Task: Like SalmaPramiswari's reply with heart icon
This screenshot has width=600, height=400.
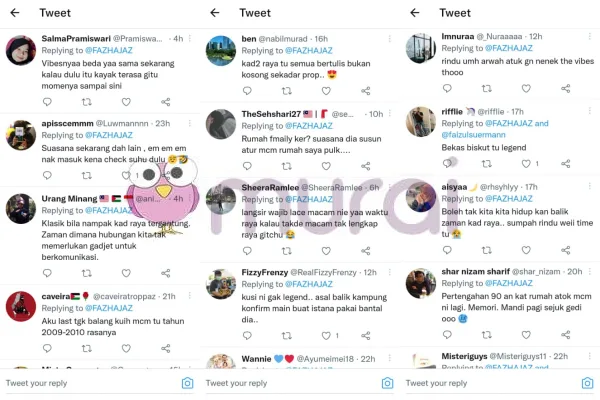Action: click(x=126, y=102)
